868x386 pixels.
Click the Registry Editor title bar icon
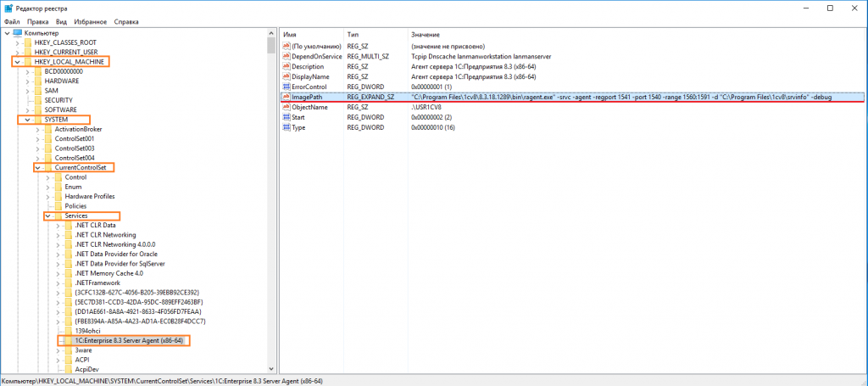(8, 8)
